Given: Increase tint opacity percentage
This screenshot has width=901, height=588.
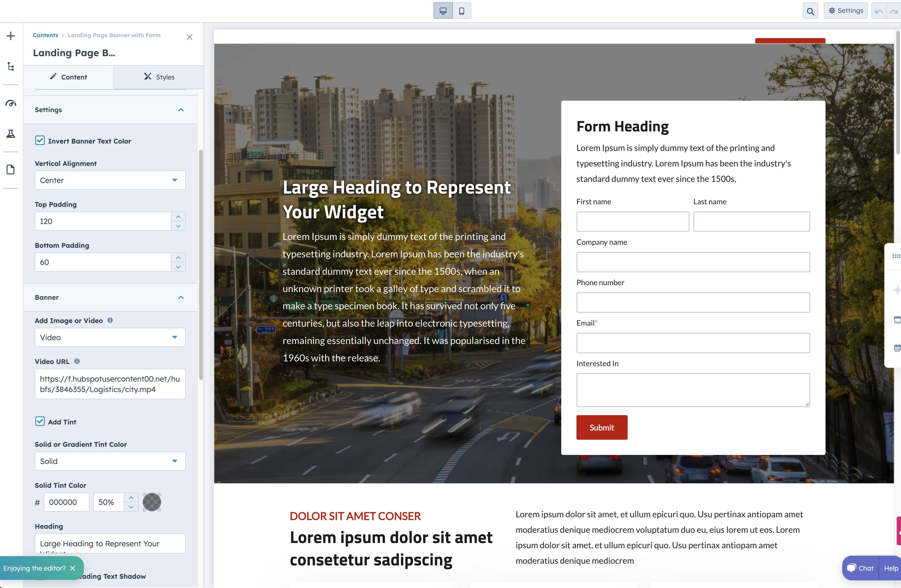Looking at the screenshot, I should (x=131, y=498).
